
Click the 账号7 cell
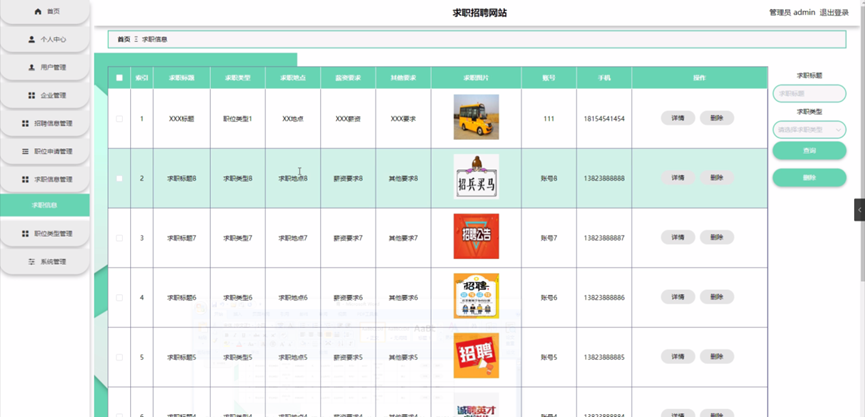point(549,238)
